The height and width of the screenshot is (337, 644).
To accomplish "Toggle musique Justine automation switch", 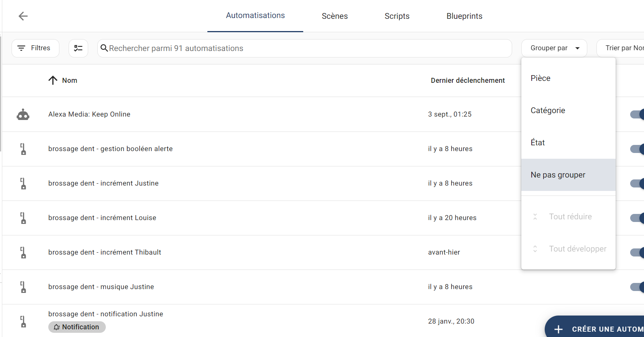I will [637, 287].
